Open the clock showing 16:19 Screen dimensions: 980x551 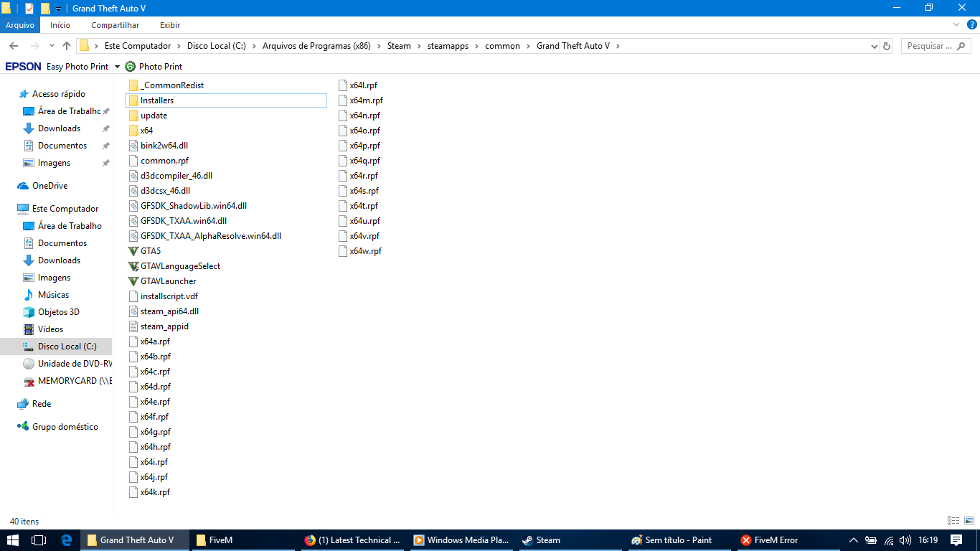tap(928, 540)
